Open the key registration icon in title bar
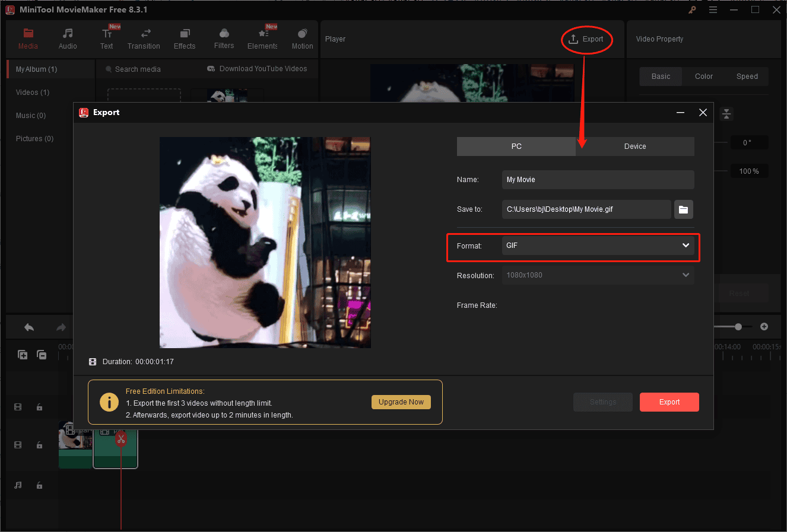 pos(691,9)
